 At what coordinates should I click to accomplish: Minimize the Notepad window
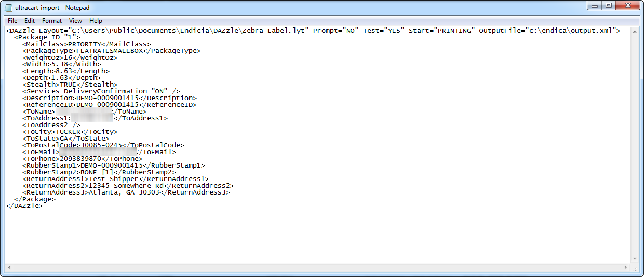595,5
